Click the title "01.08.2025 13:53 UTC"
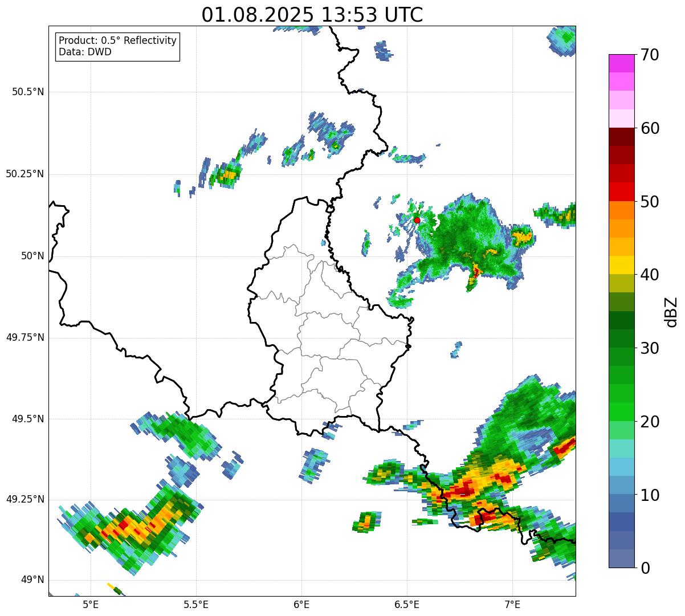Viewport: 685px width, 616px height. click(x=312, y=14)
